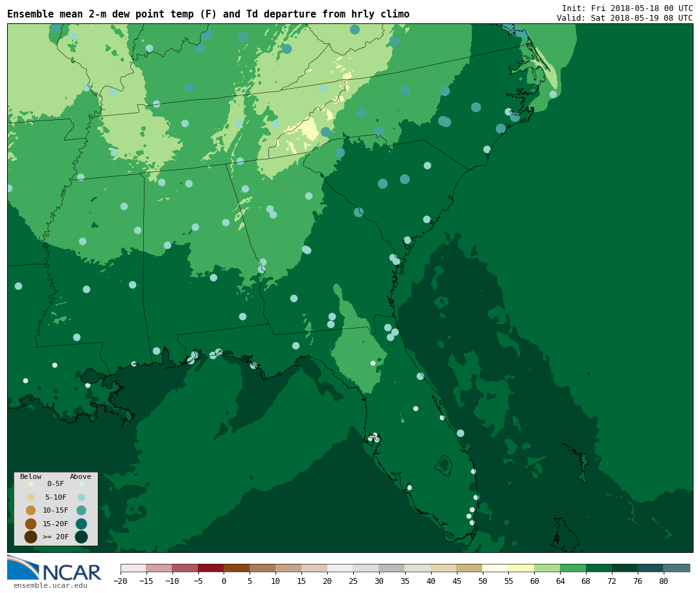The image size is (700, 593).
Task: Open the ensemble.ucar.edu link
Action: click(x=51, y=585)
